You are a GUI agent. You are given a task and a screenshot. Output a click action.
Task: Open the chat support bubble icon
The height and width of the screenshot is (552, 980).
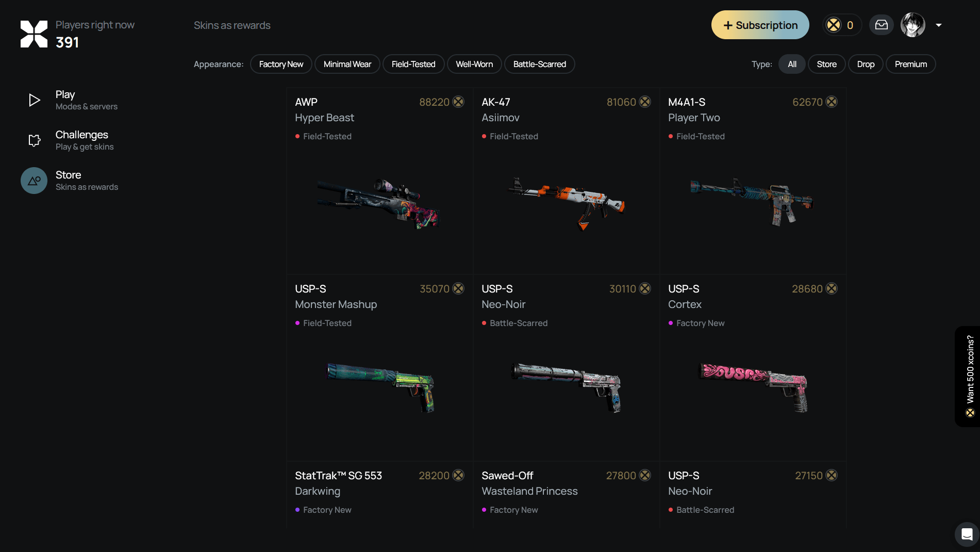(x=967, y=534)
